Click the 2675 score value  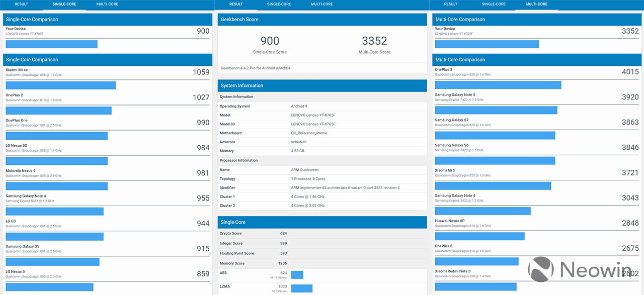click(630, 248)
